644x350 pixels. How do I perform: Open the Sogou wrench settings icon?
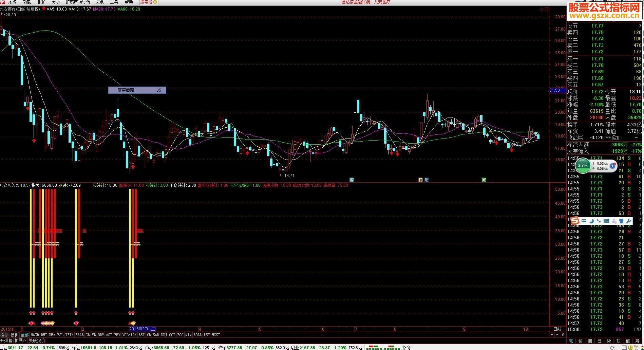click(628, 221)
